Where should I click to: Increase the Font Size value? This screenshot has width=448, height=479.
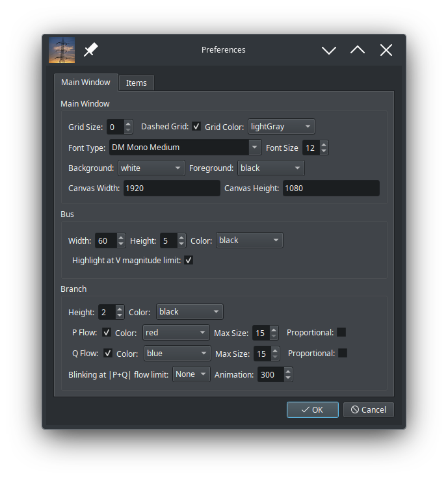[x=324, y=144]
